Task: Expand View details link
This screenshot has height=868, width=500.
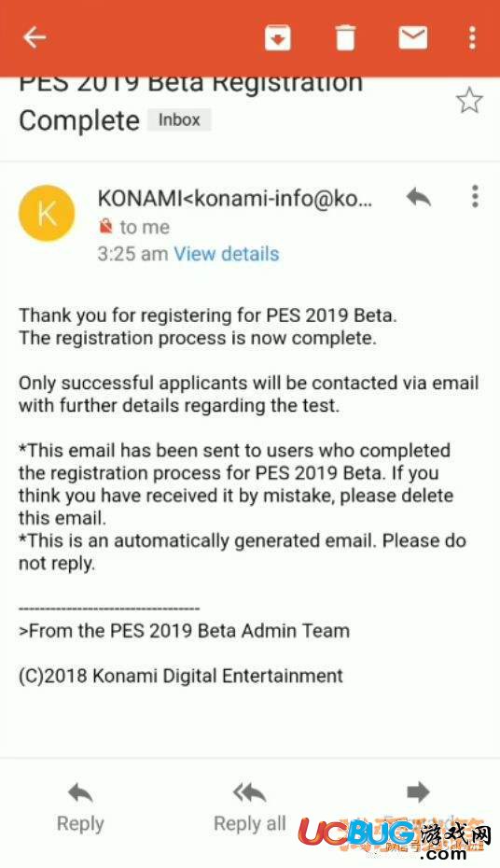Action: pyautogui.click(x=227, y=254)
